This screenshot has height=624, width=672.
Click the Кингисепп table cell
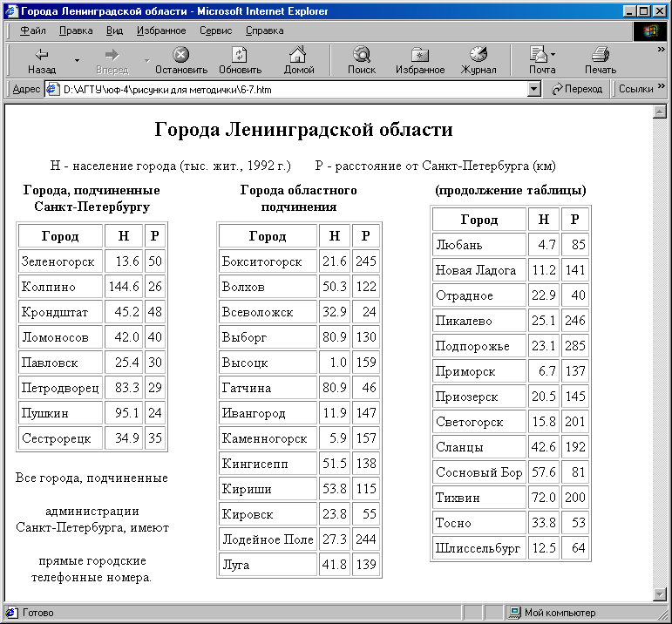pyautogui.click(x=268, y=464)
